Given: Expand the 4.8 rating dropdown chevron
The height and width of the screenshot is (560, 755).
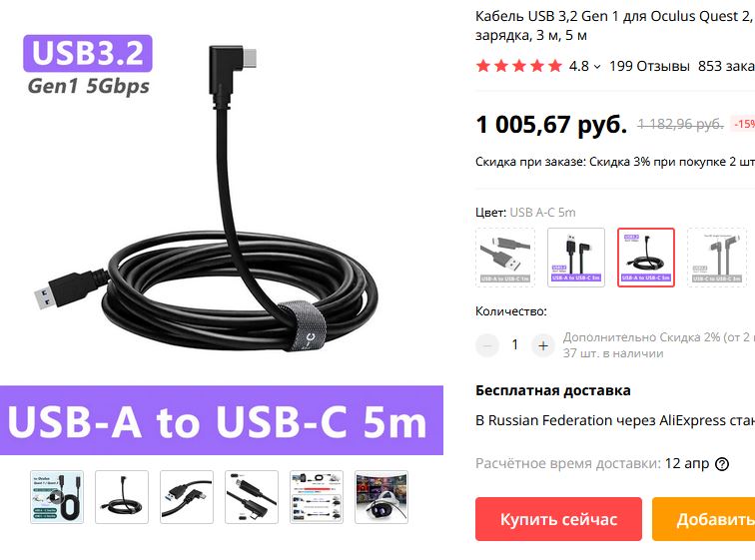Looking at the screenshot, I should (x=597, y=67).
